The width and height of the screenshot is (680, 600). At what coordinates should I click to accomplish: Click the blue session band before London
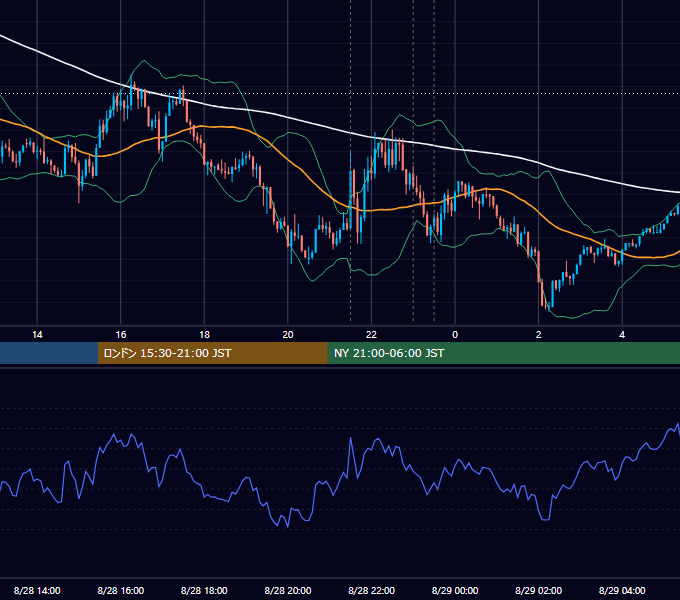point(49,353)
